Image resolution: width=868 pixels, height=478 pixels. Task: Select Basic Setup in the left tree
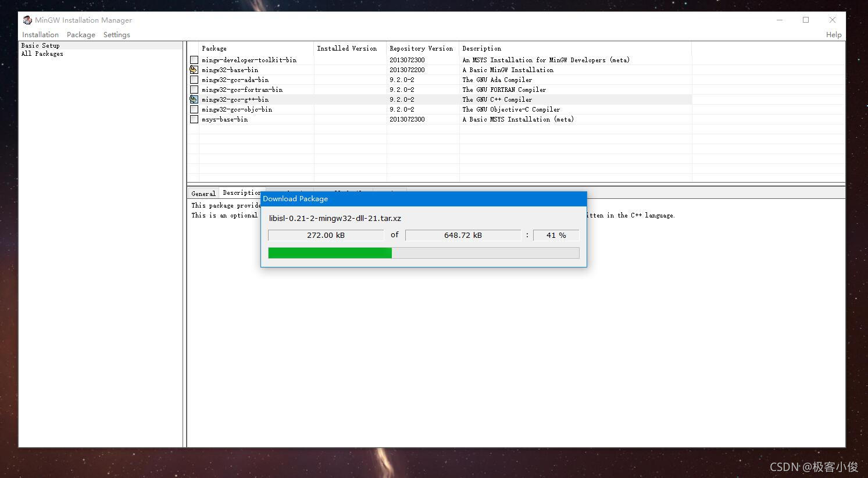pyautogui.click(x=41, y=45)
